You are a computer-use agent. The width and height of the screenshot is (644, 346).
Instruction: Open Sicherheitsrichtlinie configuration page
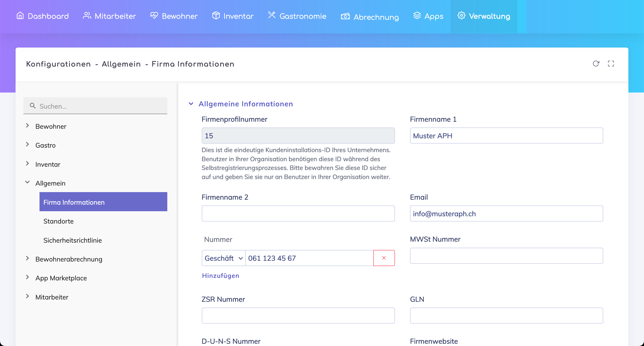pos(72,240)
